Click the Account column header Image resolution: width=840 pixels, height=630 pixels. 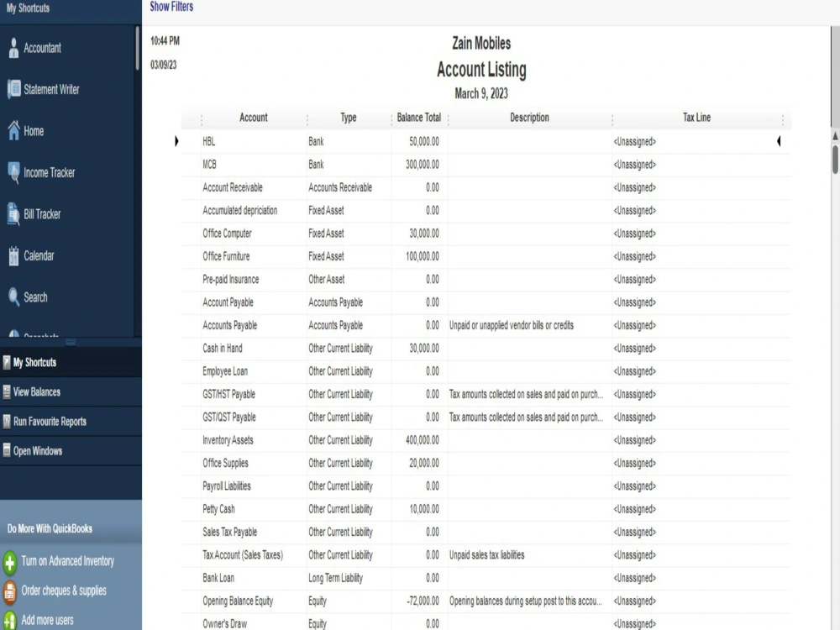coord(253,118)
